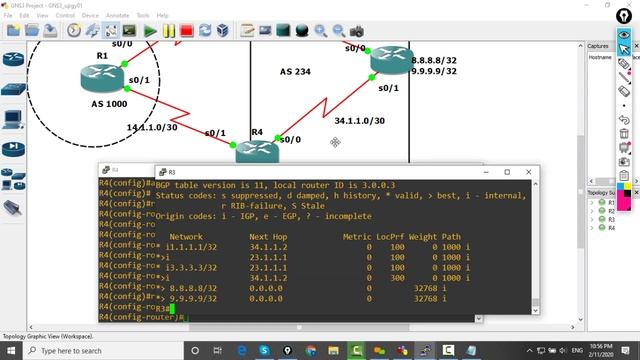This screenshot has height=360, width=640.
Task: Click the undo arrow in drawing overlay
Action: [624, 120]
